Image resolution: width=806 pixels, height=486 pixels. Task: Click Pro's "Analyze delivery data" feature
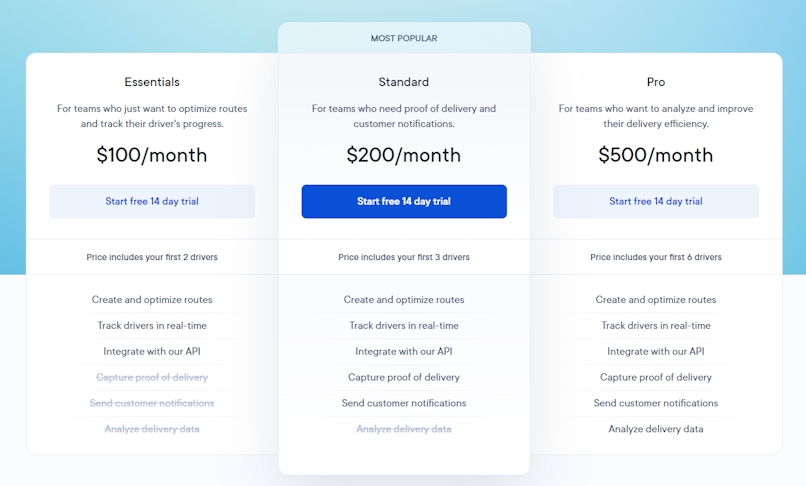click(x=656, y=429)
